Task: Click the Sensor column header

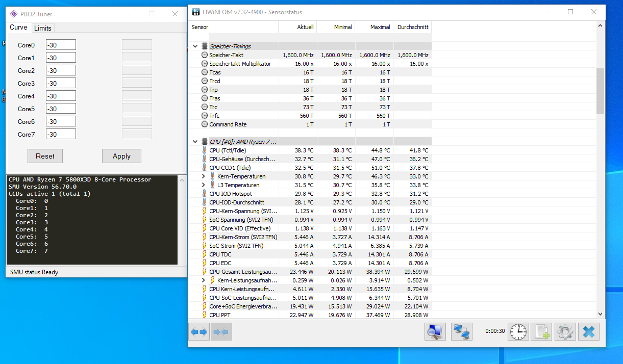Action: click(x=233, y=27)
